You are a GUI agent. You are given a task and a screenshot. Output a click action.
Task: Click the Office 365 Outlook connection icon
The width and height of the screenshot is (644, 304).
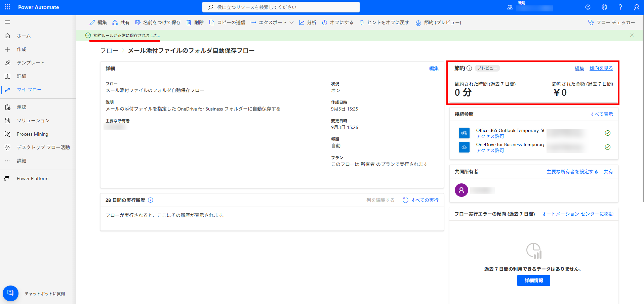(x=464, y=133)
